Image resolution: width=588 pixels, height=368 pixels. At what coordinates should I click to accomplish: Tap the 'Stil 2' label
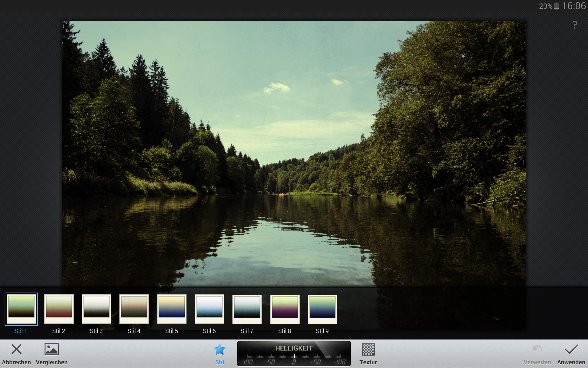(x=59, y=331)
